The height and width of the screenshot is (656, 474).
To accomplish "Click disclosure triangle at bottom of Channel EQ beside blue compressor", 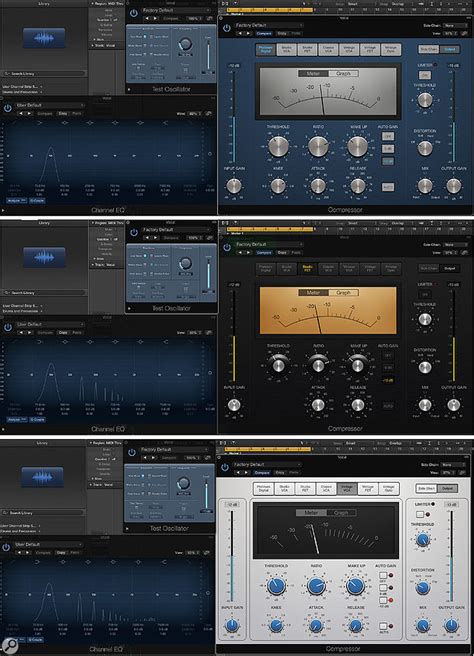I will pyautogui.click(x=3, y=210).
